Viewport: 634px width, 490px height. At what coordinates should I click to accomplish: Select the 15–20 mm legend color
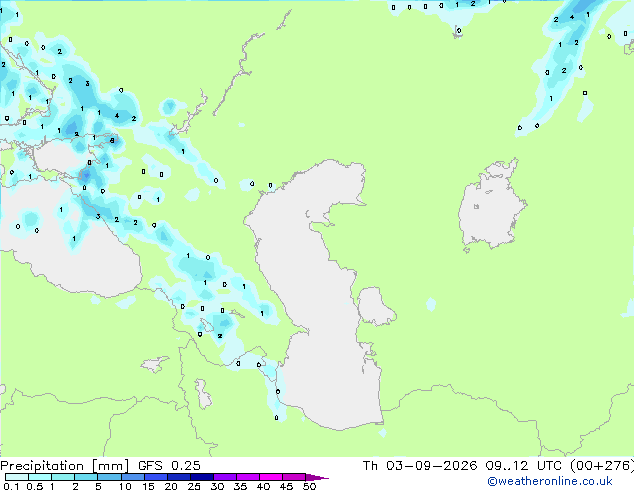pos(155,477)
